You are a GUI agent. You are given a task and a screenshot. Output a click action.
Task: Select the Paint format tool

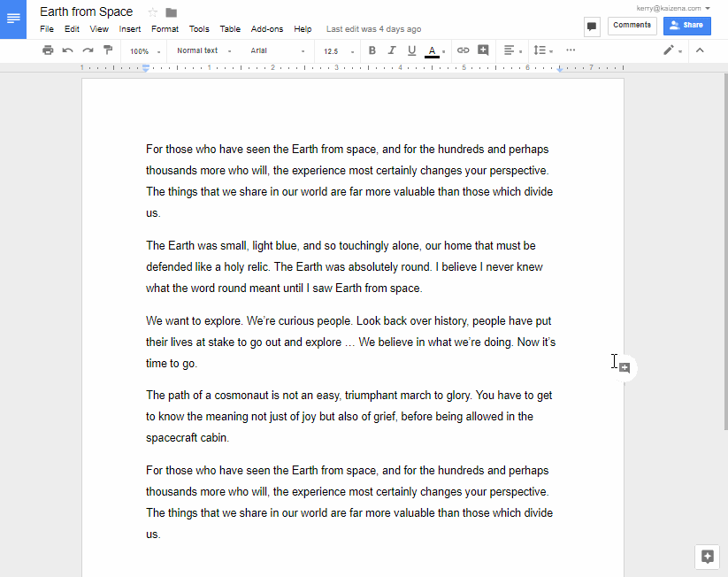108,50
